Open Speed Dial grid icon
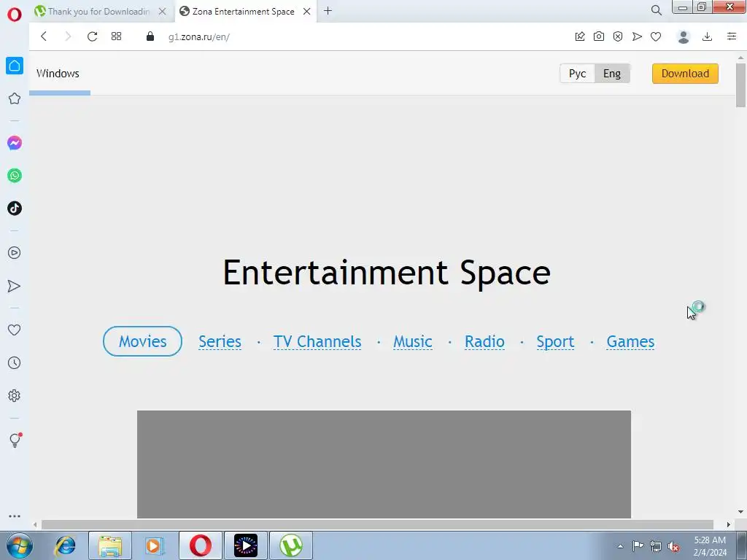The height and width of the screenshot is (560, 747). point(116,36)
